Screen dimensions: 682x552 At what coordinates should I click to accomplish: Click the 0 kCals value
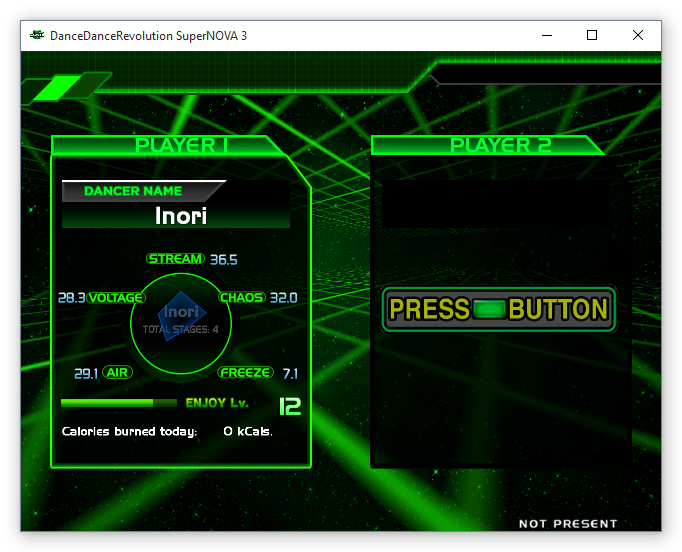(x=248, y=432)
